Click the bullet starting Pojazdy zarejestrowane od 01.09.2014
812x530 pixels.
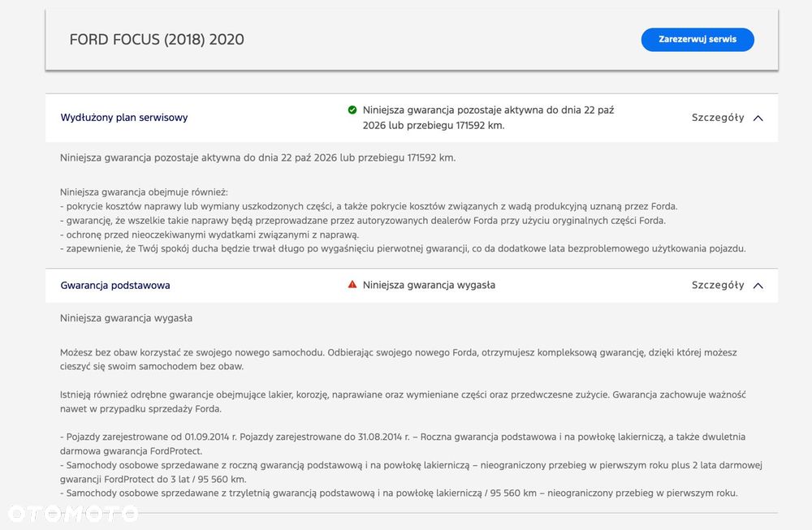tap(402, 444)
